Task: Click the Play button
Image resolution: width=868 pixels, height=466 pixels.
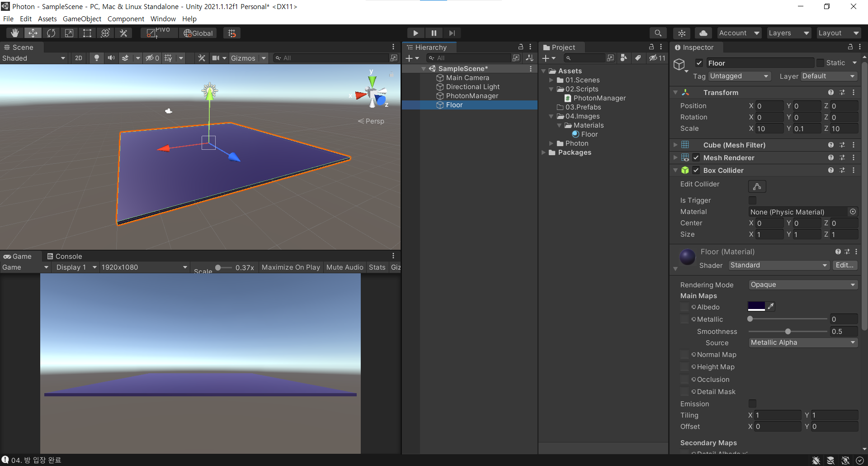Action: click(x=415, y=33)
